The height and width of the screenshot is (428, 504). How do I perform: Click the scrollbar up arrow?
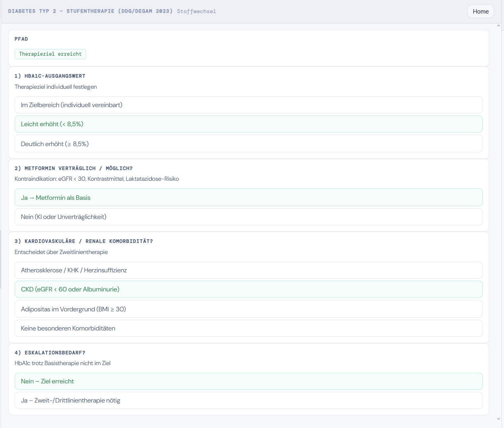pyautogui.click(x=498, y=26)
